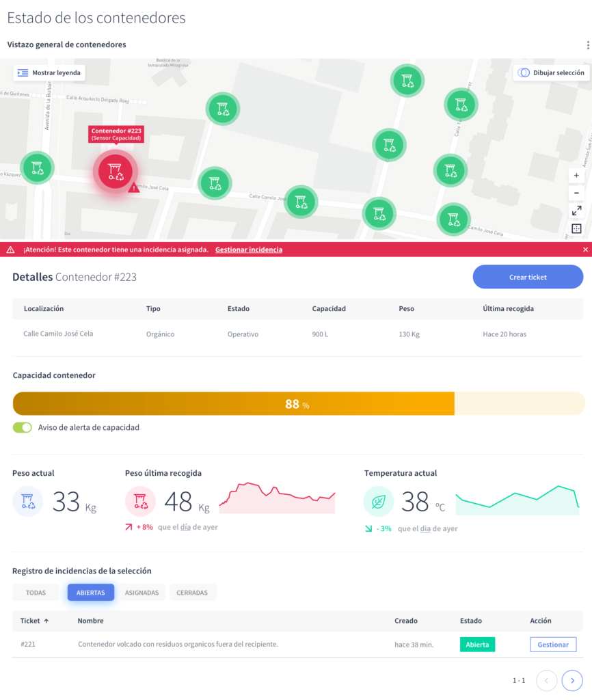Click 'Calle Camilo José Cela' location cell
592x700 pixels.
point(58,334)
